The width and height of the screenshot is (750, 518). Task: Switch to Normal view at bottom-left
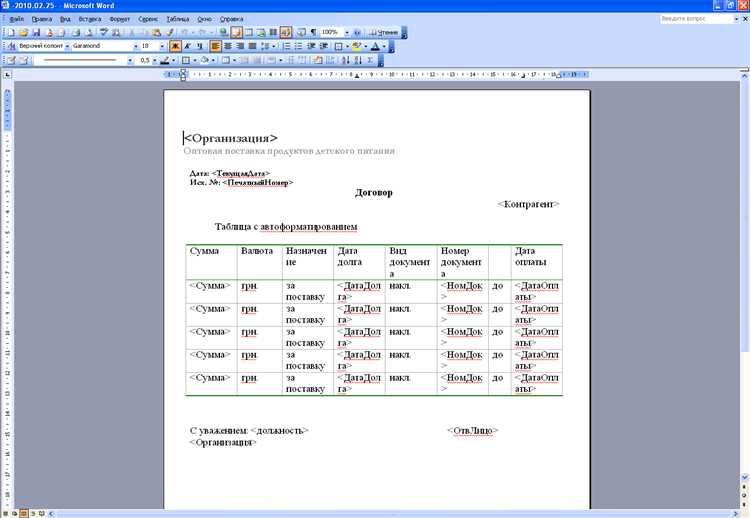[x=5, y=514]
